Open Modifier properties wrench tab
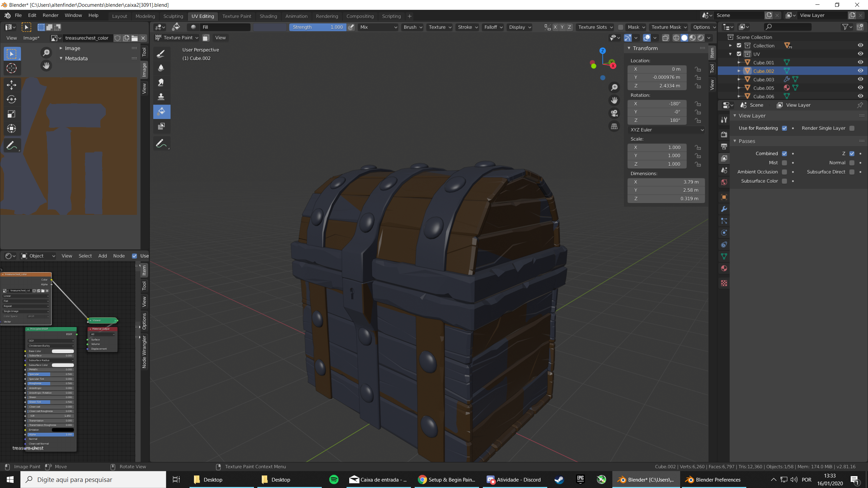Viewport: 868px width, 488px height. point(724,209)
